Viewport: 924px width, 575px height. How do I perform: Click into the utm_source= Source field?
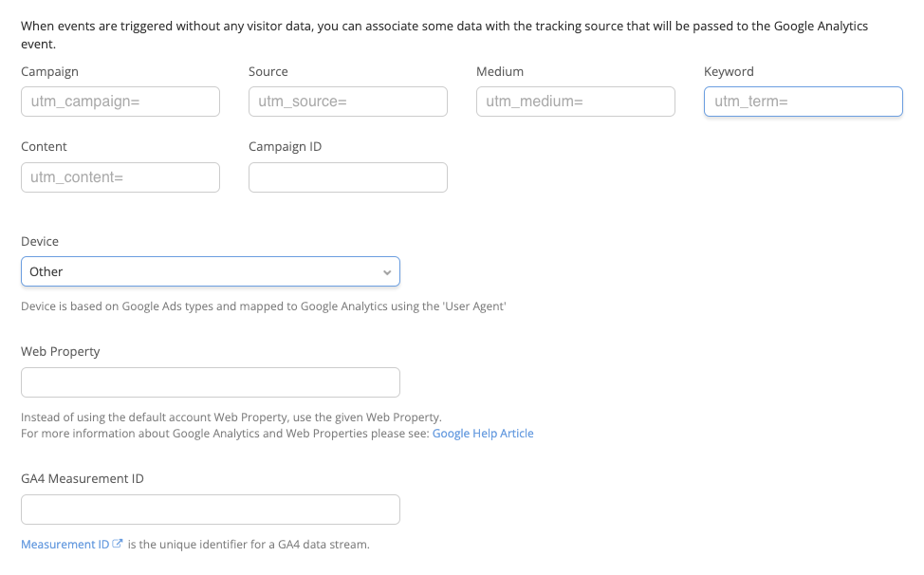coord(347,102)
